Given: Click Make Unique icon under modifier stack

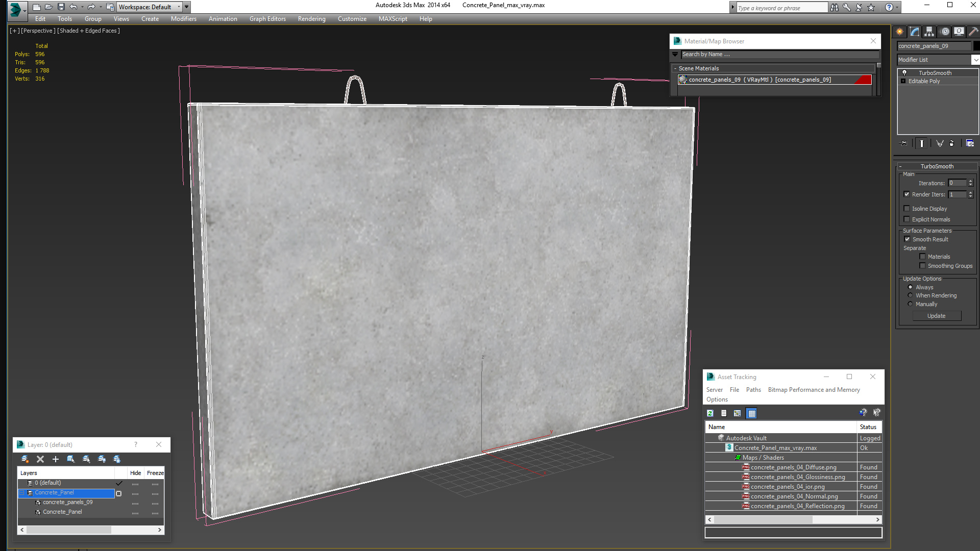Looking at the screenshot, I should point(940,143).
